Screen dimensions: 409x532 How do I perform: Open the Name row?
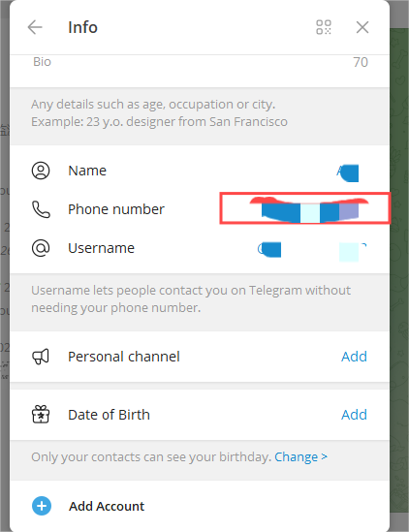click(200, 171)
